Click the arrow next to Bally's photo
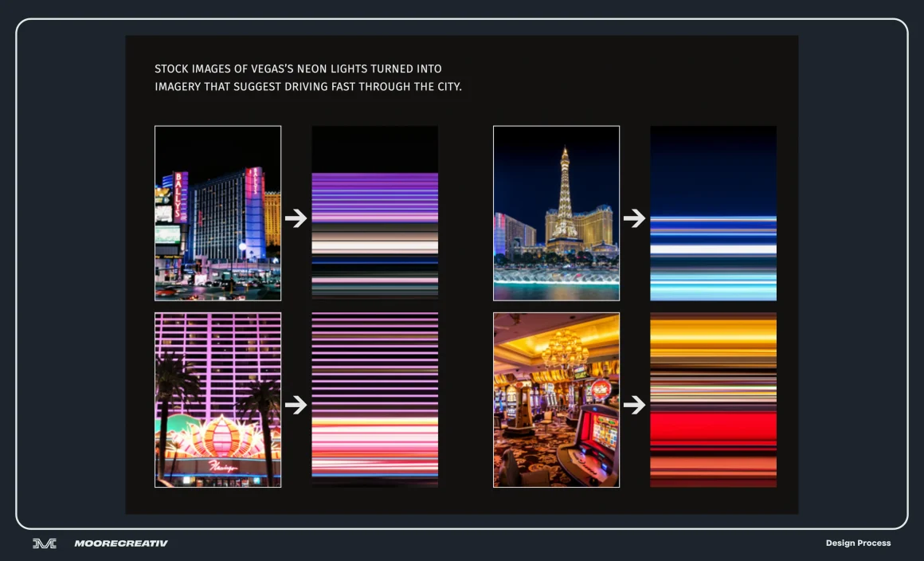The image size is (924, 561). tap(296, 218)
